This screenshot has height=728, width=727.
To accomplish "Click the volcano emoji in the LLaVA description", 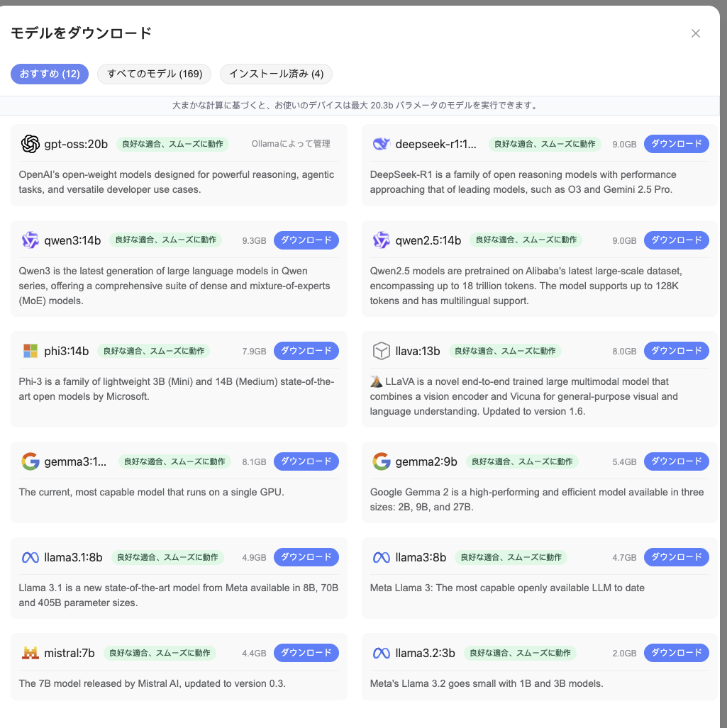I will click(377, 381).
